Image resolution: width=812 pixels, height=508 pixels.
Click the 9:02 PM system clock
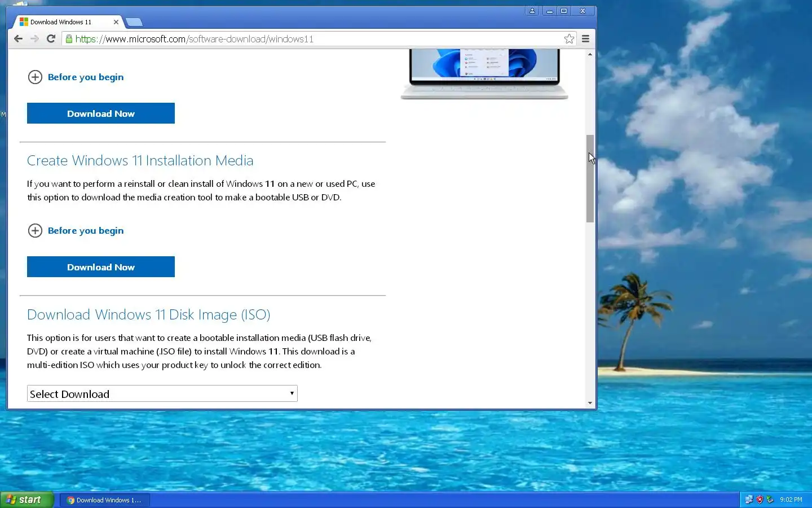click(x=791, y=500)
